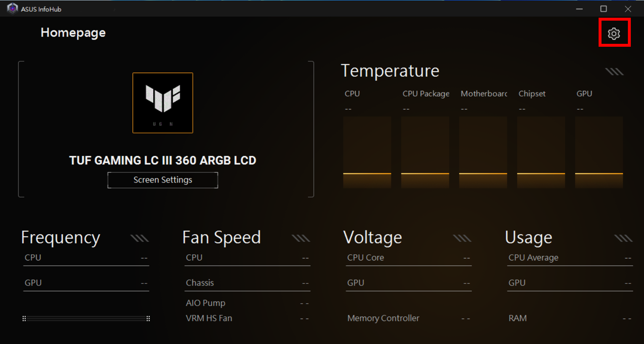Close the ASUS InfoHub window
The image size is (644, 344).
click(x=628, y=9)
